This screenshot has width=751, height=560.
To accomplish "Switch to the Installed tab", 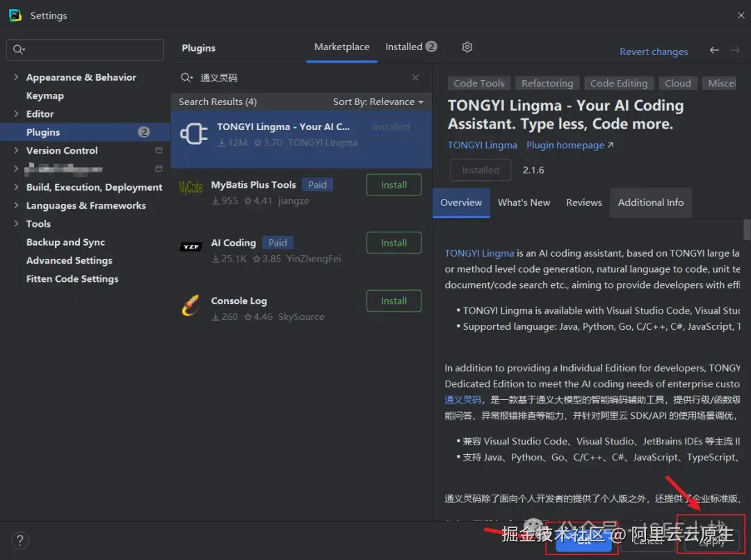I will point(411,47).
